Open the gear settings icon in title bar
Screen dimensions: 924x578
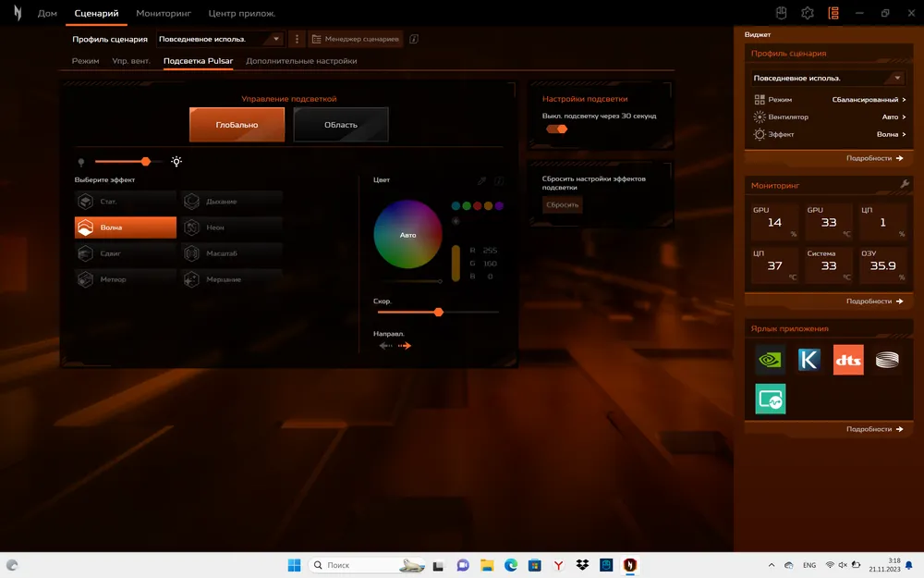coord(807,13)
